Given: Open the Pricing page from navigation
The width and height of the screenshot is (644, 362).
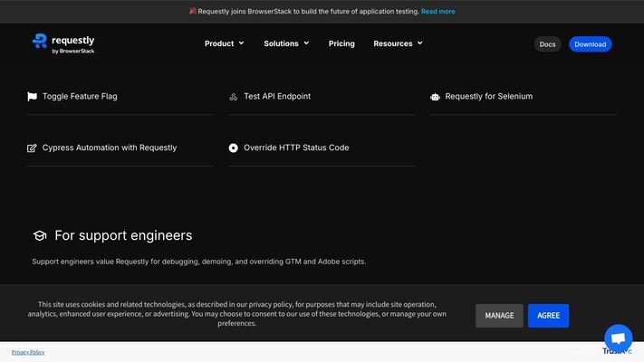Looking at the screenshot, I should (x=341, y=43).
